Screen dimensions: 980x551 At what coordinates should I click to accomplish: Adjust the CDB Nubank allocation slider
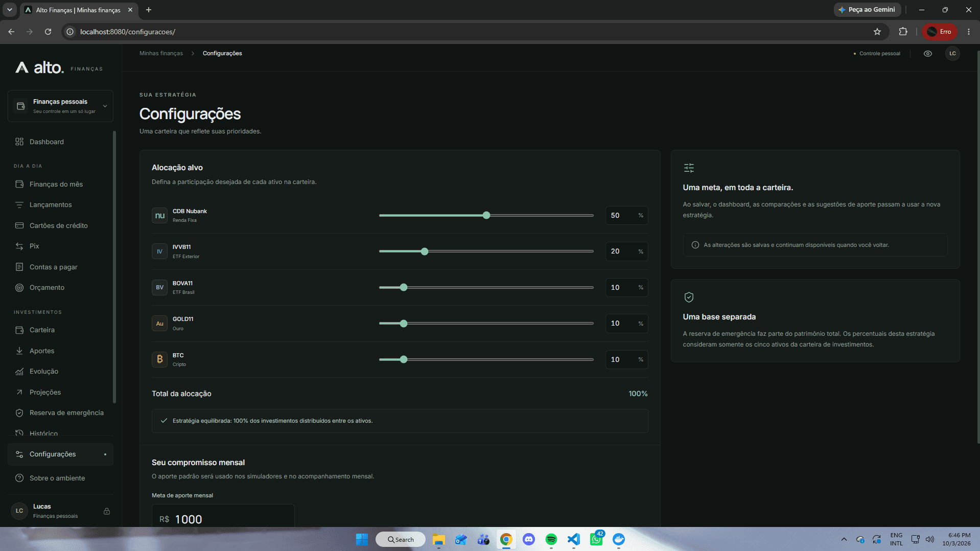pyautogui.click(x=486, y=215)
